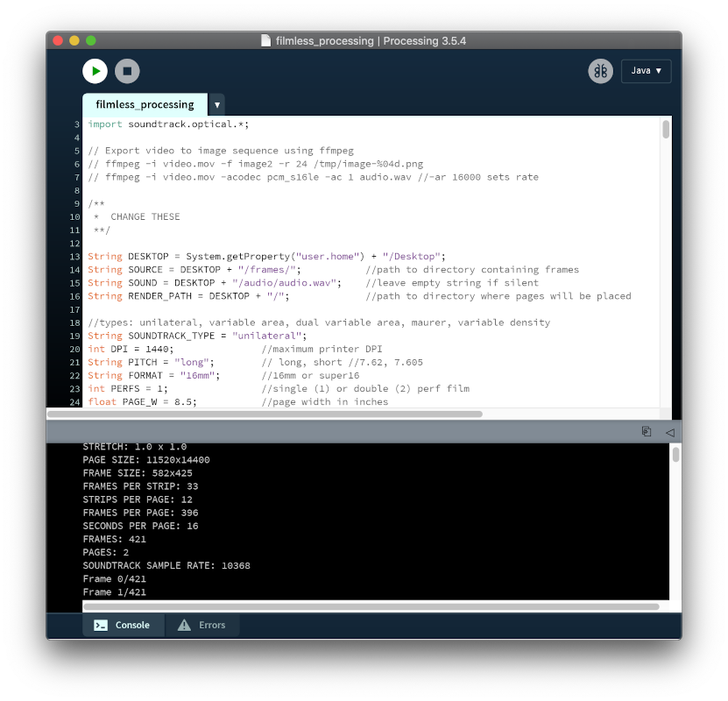Click the "/audio/audio.wav" path string
The width and height of the screenshot is (728, 701).
coord(284,283)
